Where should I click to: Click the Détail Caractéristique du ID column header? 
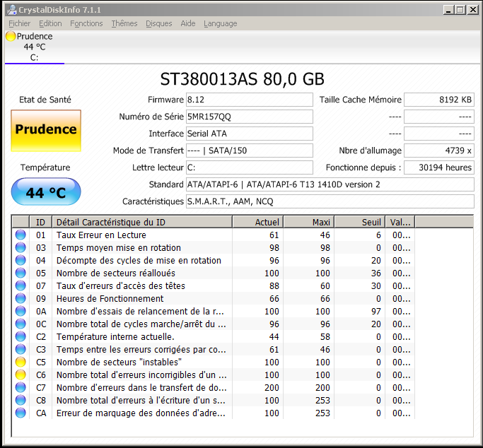point(142,222)
